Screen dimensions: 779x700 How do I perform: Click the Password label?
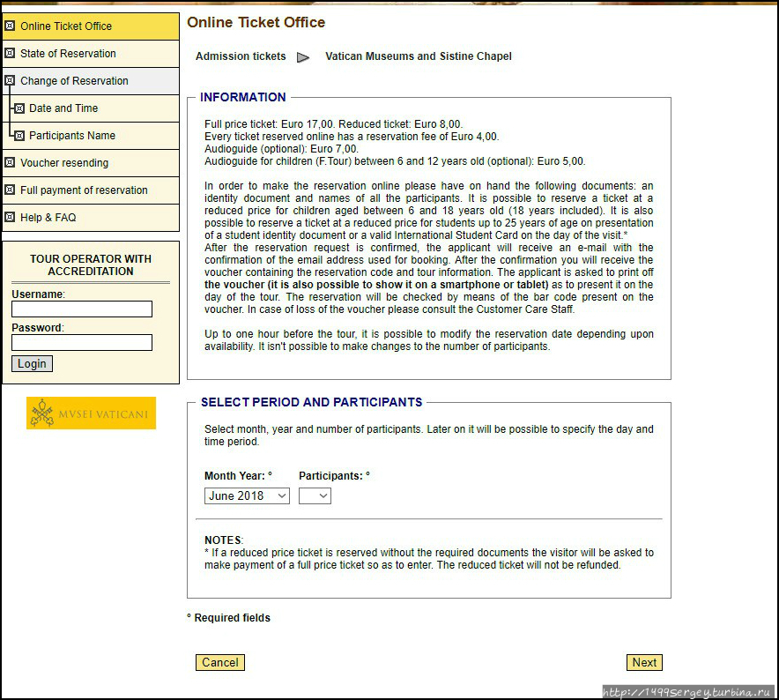coord(38,328)
